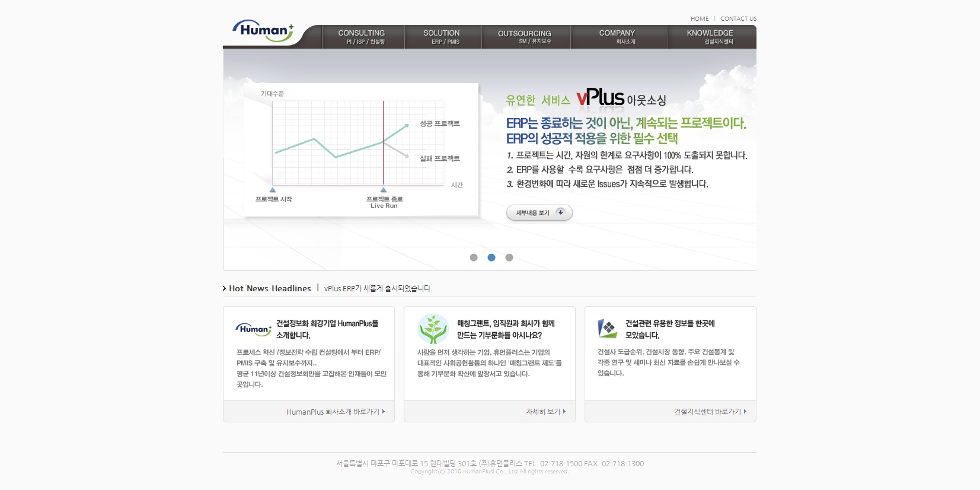Select the first carousel slide dot

(474, 257)
